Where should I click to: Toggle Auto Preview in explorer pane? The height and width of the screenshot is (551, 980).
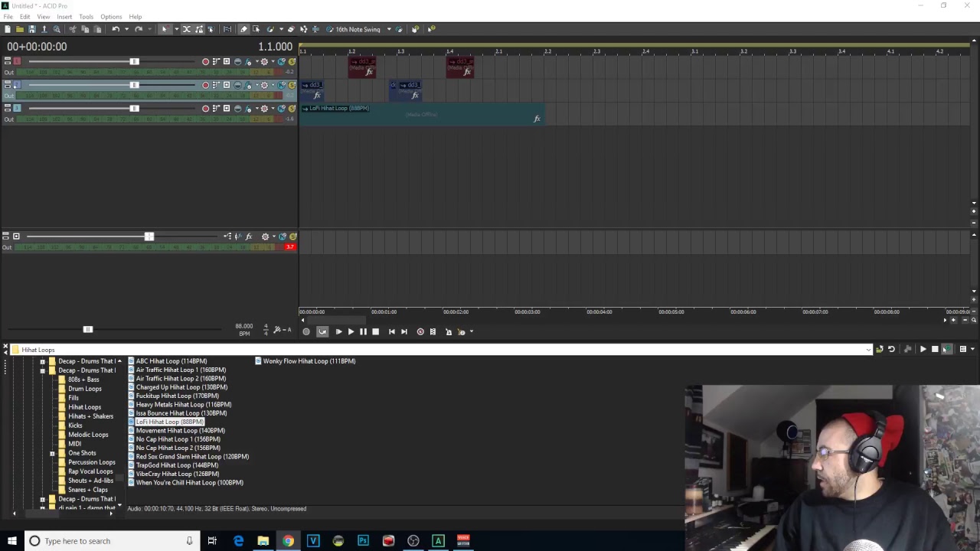tap(946, 349)
